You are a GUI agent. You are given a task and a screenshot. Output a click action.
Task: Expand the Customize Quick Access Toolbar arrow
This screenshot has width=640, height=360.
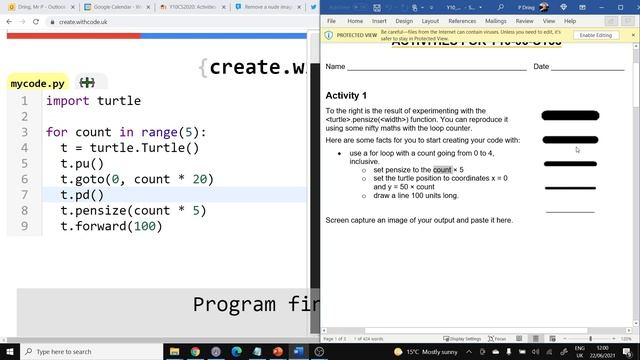coord(431,7)
